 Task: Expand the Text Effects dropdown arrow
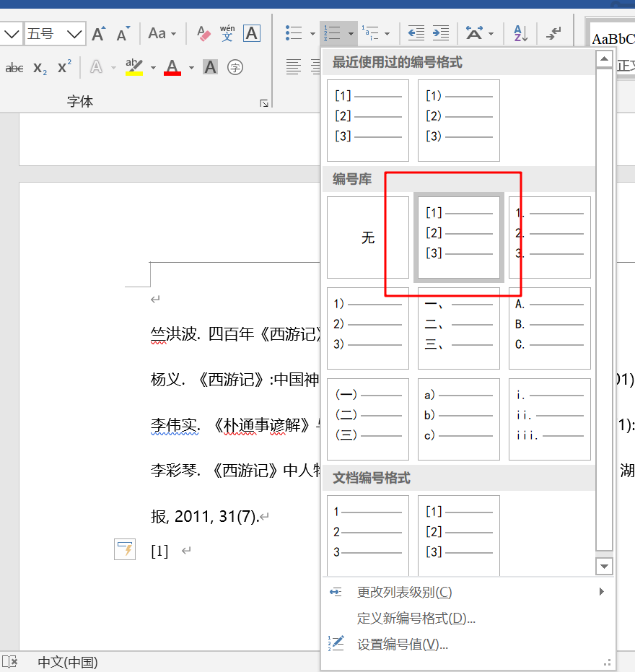(113, 68)
